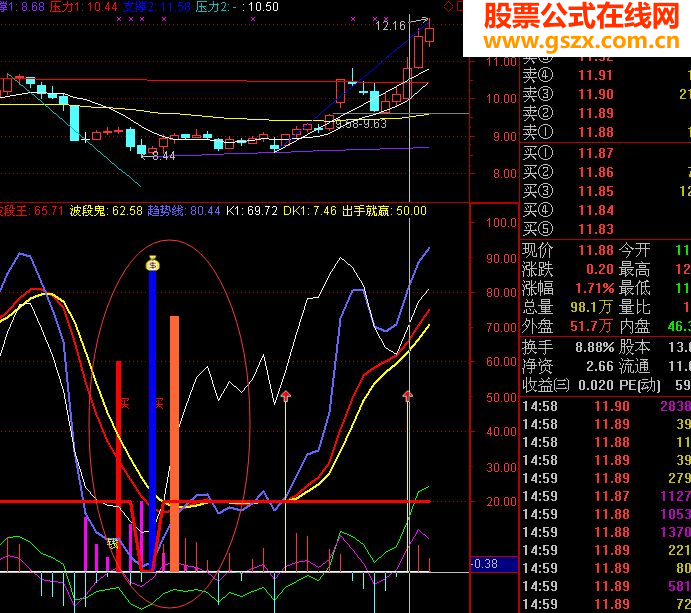Click the 100.0 tick on the indicator axis
This screenshot has width=691, height=613.
pyautogui.click(x=502, y=222)
